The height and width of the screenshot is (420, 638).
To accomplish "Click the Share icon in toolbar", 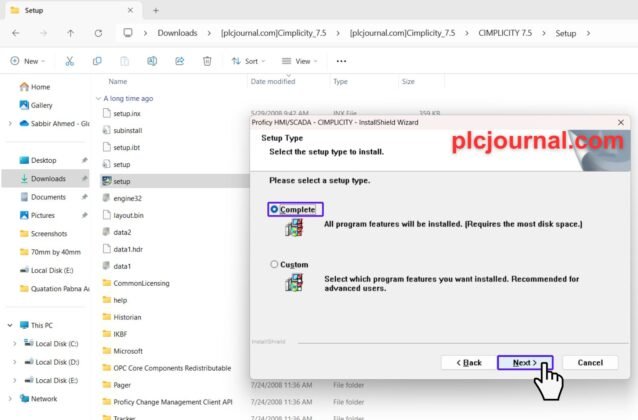I will click(180, 61).
